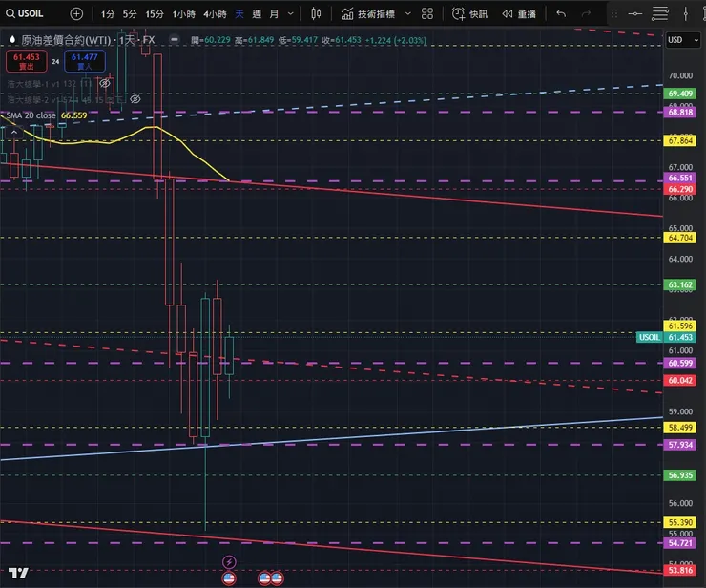Undo the last chart action
706x588 pixels.
(561, 14)
